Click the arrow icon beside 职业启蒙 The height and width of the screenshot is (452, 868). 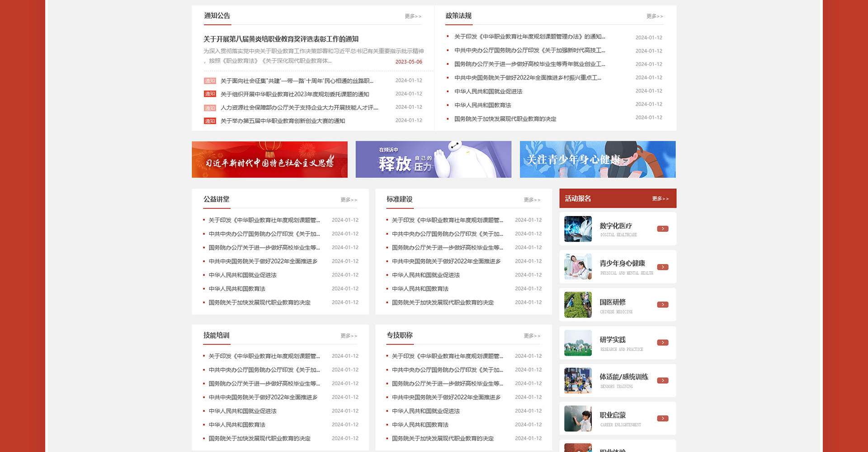[x=662, y=419]
